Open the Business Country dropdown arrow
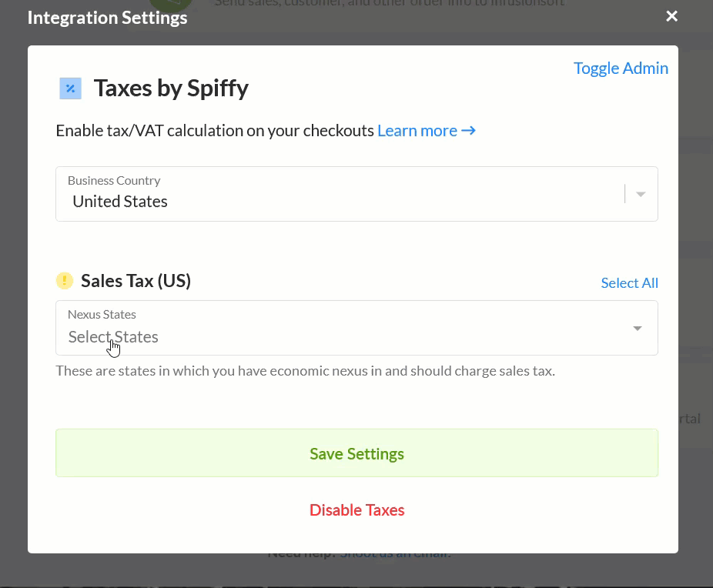 coord(641,194)
